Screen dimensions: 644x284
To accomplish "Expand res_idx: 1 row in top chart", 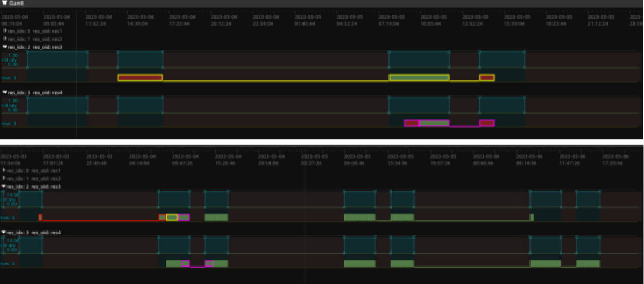I will pyautogui.click(x=5, y=39).
